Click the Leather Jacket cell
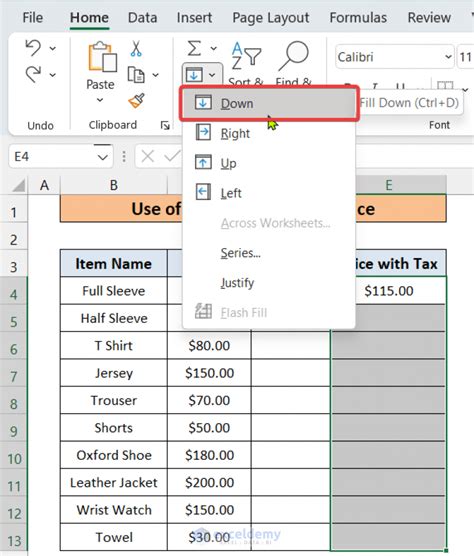This screenshot has height=556, width=474. (113, 482)
